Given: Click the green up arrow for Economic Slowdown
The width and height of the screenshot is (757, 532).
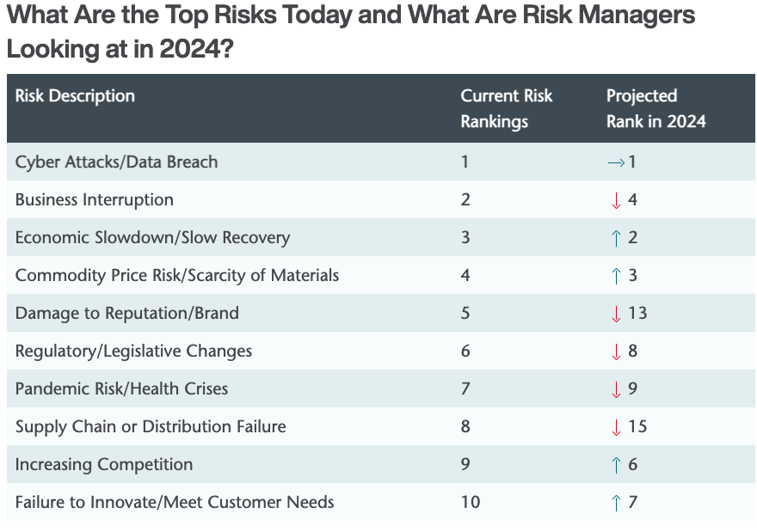Looking at the screenshot, I should pyautogui.click(x=616, y=238).
